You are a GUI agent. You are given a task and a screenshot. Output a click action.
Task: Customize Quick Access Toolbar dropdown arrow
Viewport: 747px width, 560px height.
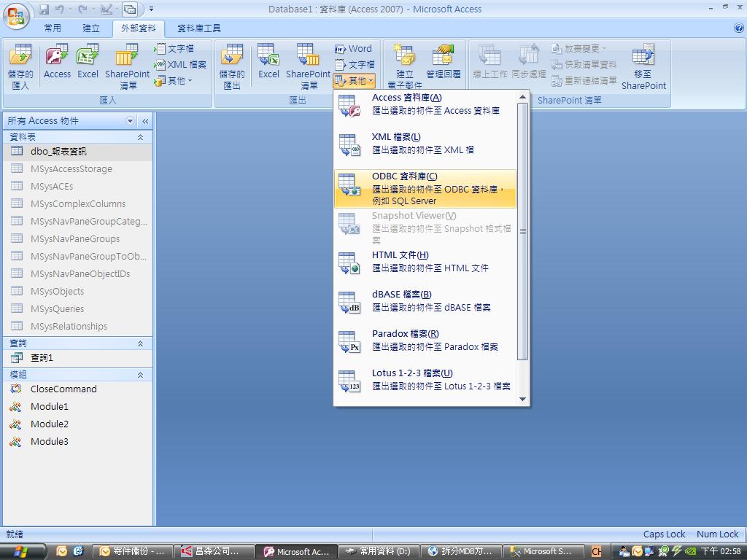pos(152,9)
